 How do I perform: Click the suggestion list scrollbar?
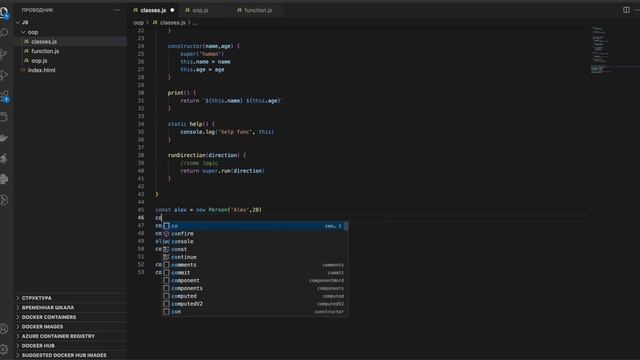tap(346, 226)
